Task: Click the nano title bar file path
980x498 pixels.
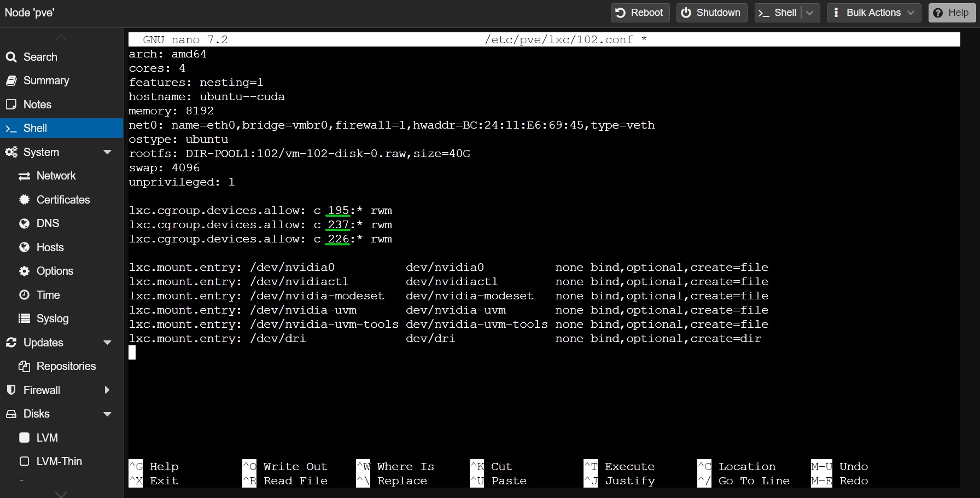Action: (x=558, y=39)
